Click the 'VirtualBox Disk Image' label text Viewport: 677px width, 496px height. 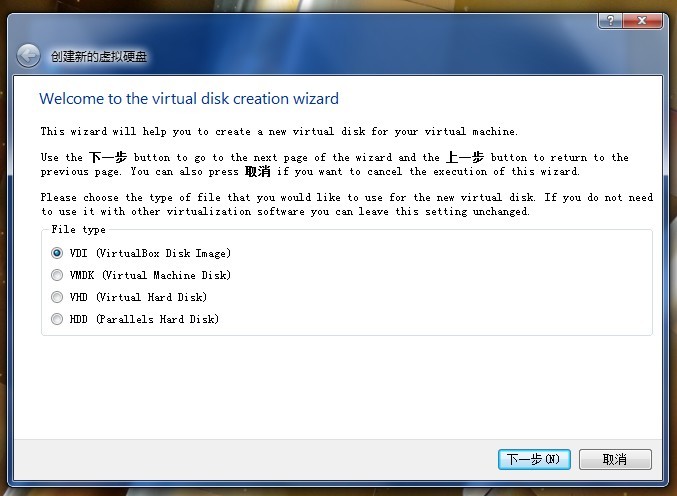click(163, 253)
